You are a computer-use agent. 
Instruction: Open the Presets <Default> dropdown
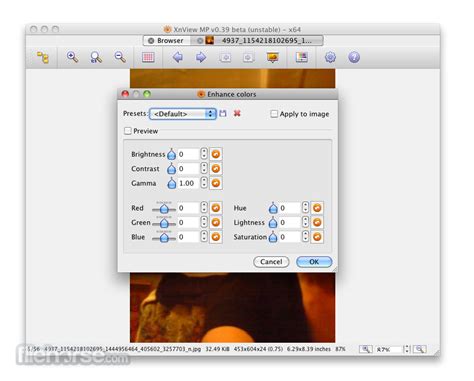pos(183,114)
